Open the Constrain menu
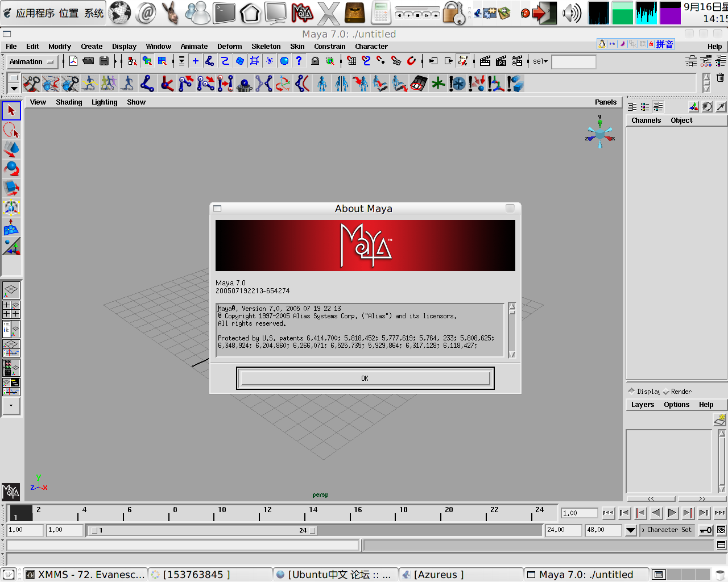The image size is (728, 582). pos(330,47)
